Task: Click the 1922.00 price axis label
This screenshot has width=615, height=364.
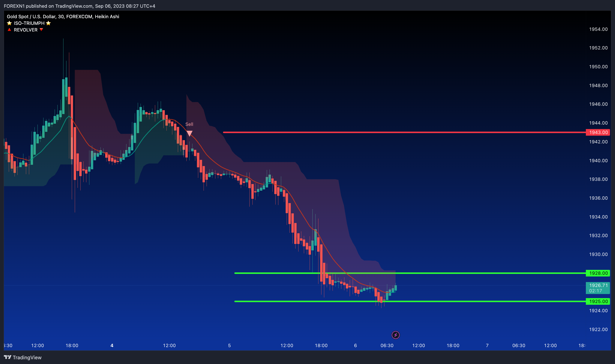Action: 598,329
